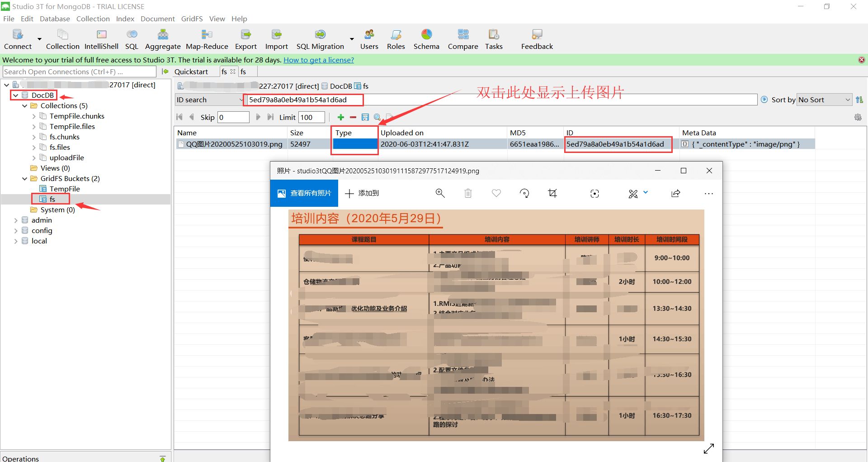Open the Connect dropdown arrow
Image resolution: width=868 pixels, height=462 pixels.
click(x=39, y=39)
